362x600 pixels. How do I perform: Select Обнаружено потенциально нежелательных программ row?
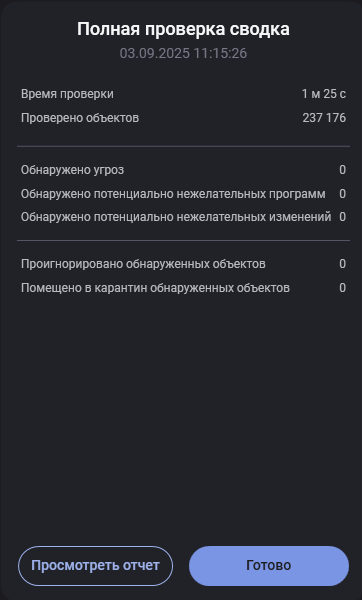183,194
